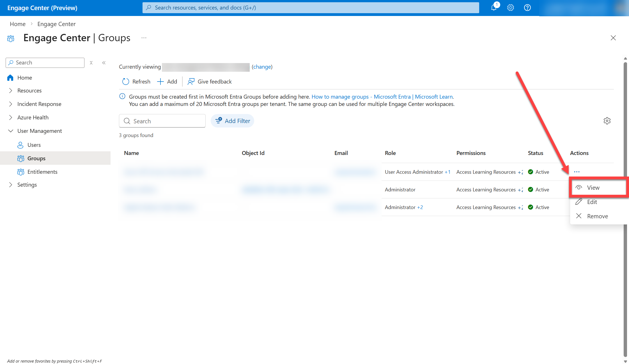Click the Groups icon in sidebar
Image resolution: width=629 pixels, height=364 pixels.
(x=20, y=158)
